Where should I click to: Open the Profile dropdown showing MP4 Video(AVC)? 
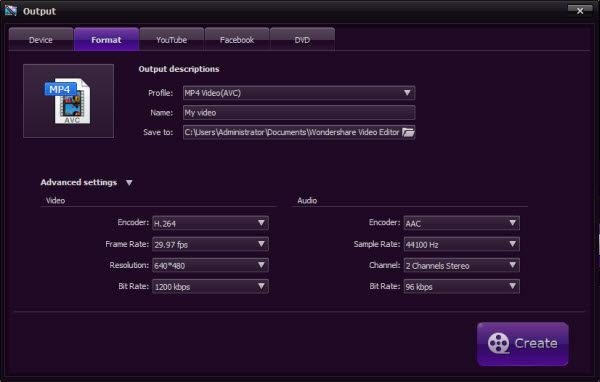tap(299, 93)
